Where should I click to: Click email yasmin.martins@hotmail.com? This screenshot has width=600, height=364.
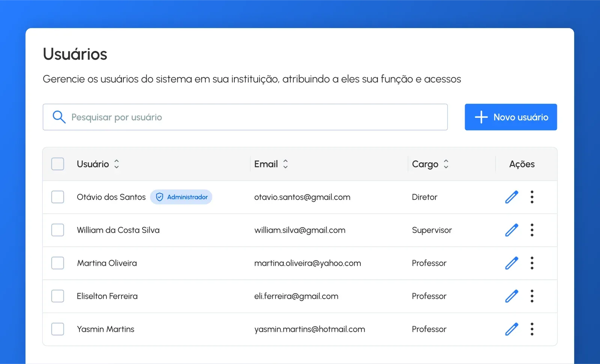[x=310, y=329]
